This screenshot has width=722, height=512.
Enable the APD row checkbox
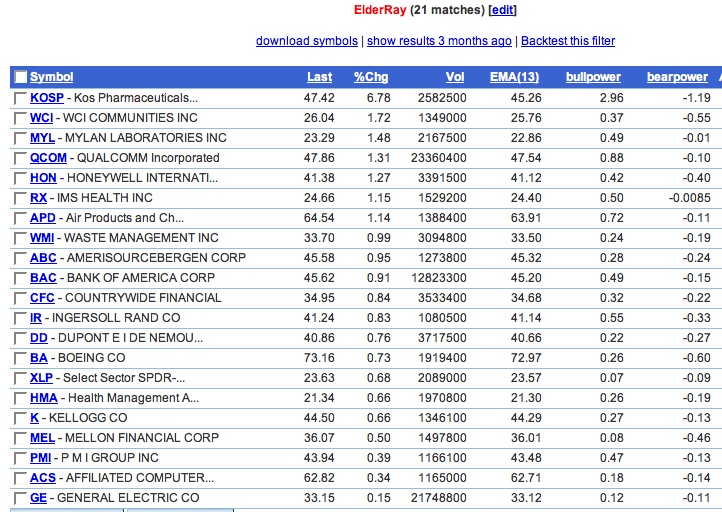tap(20, 218)
